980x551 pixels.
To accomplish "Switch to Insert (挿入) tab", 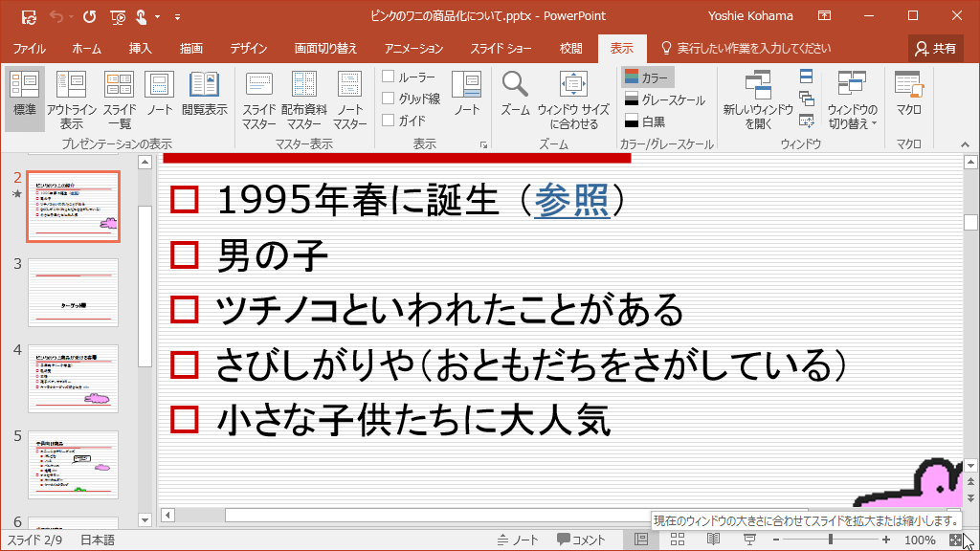I will (x=140, y=49).
